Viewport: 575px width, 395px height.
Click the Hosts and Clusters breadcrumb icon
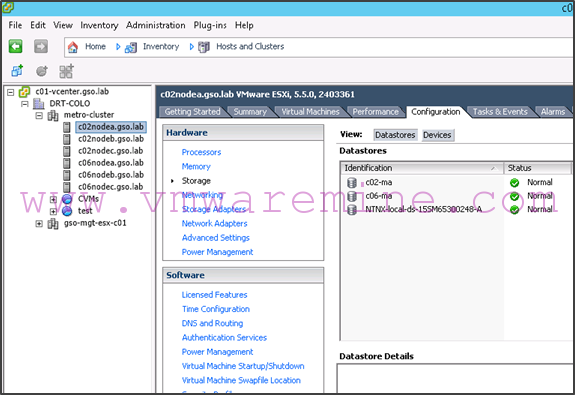coord(204,47)
